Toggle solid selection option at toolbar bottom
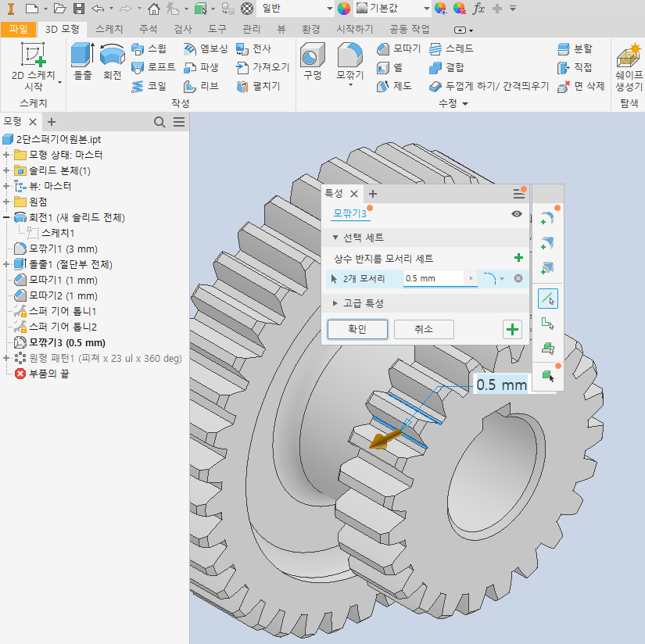 tap(548, 375)
